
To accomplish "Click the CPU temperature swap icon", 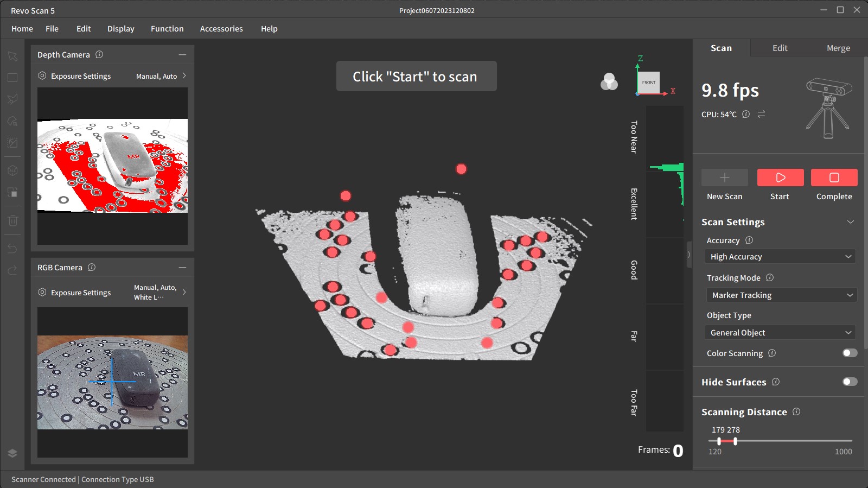I will pos(761,114).
